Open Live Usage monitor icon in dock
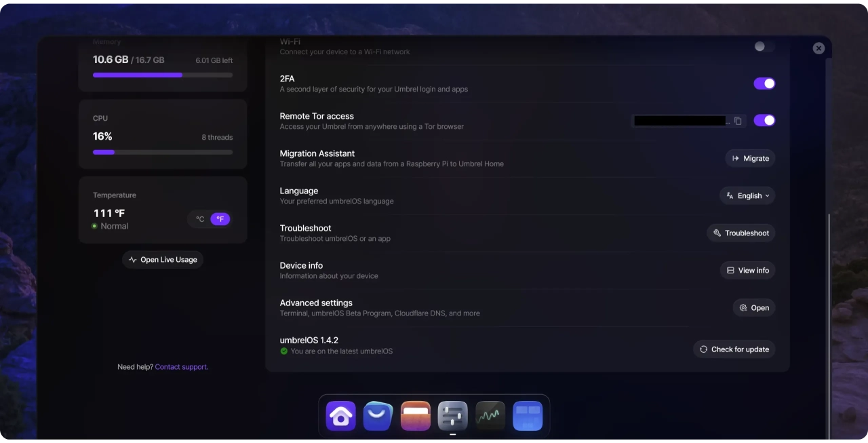 [490, 416]
